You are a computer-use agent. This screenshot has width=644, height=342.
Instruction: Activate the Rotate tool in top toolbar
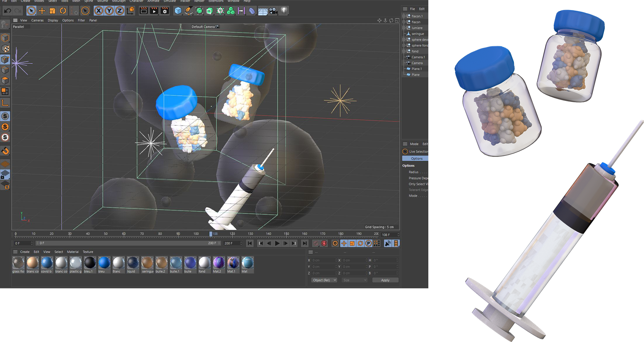click(x=63, y=11)
